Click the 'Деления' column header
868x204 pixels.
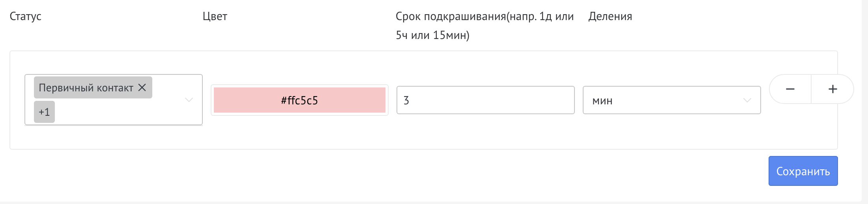(x=610, y=17)
